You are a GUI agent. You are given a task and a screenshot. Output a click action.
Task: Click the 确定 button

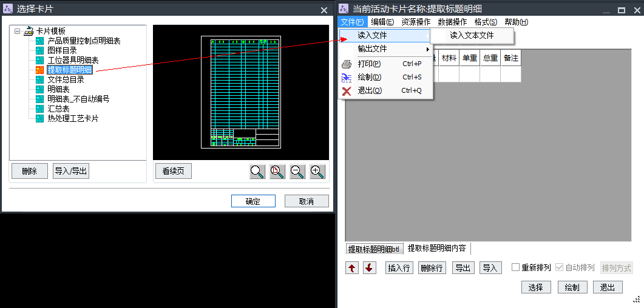click(x=253, y=201)
